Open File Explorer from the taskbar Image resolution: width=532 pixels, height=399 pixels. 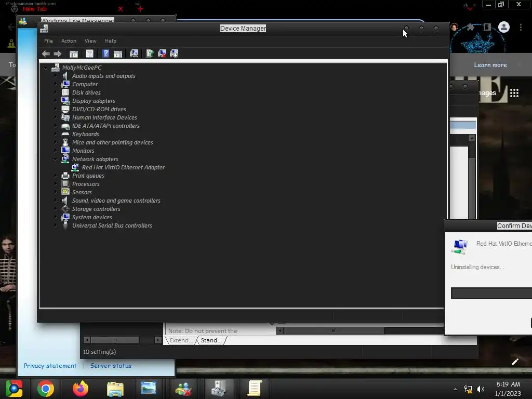pos(115,389)
